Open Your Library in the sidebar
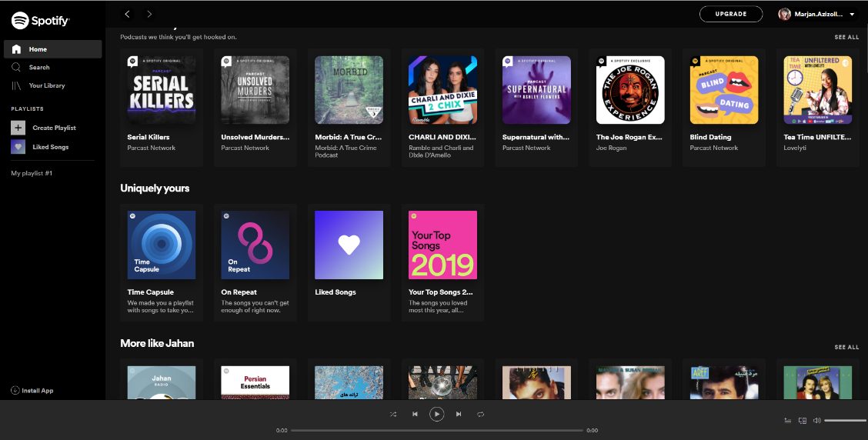 (38, 85)
